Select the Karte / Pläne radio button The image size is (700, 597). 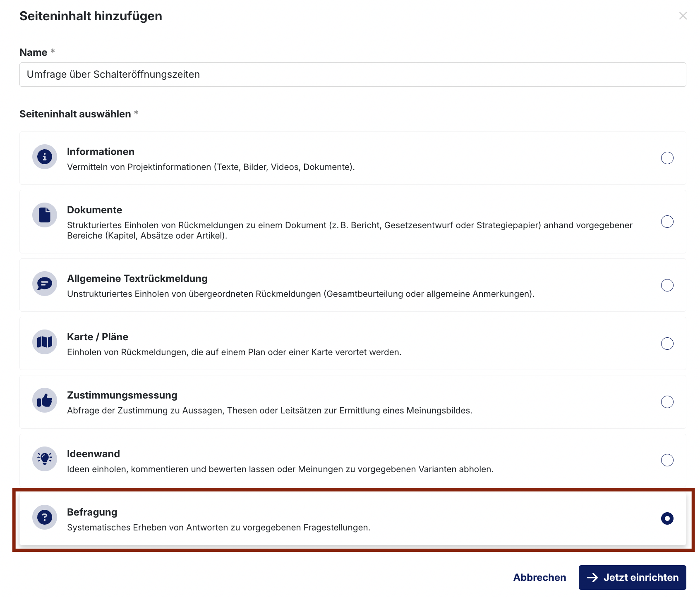[x=667, y=344]
